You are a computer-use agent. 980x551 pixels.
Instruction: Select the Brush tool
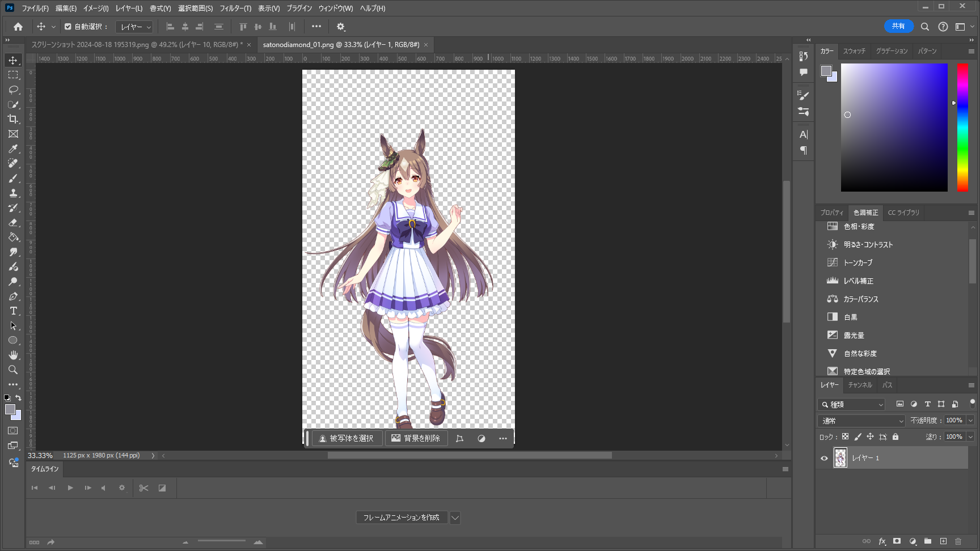pos(13,178)
